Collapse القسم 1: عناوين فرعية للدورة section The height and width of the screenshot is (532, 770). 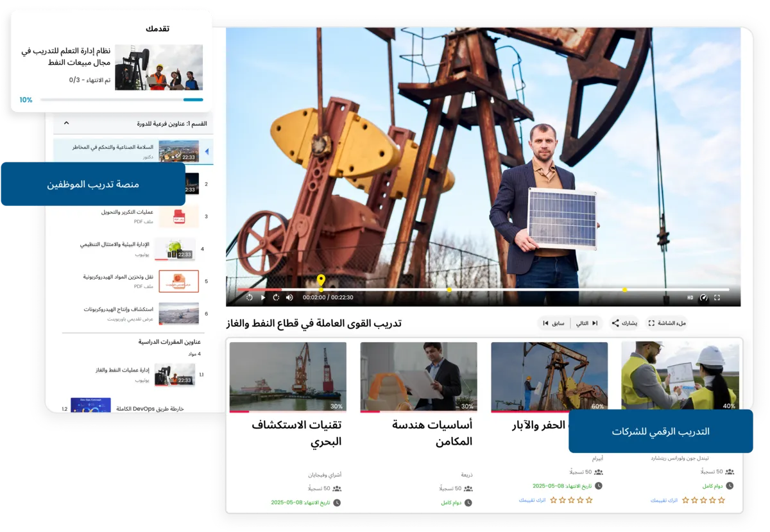coord(65,123)
